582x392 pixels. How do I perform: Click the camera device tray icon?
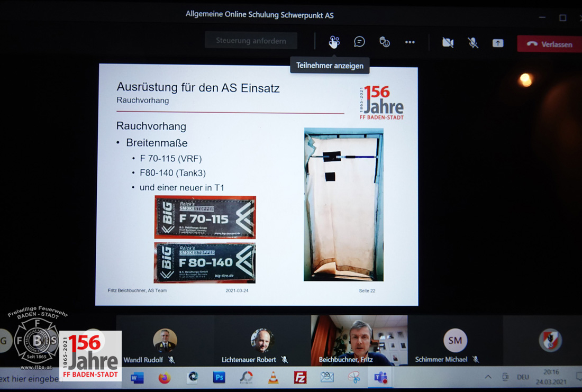[x=505, y=377]
